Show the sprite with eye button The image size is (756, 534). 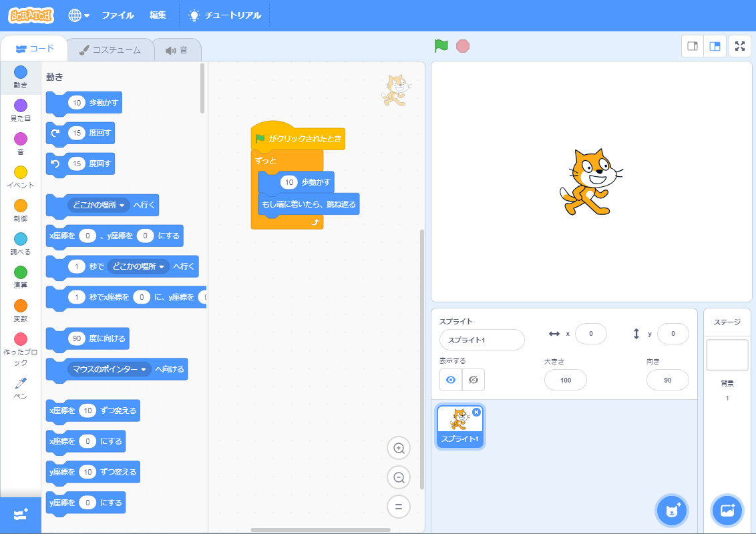click(451, 380)
